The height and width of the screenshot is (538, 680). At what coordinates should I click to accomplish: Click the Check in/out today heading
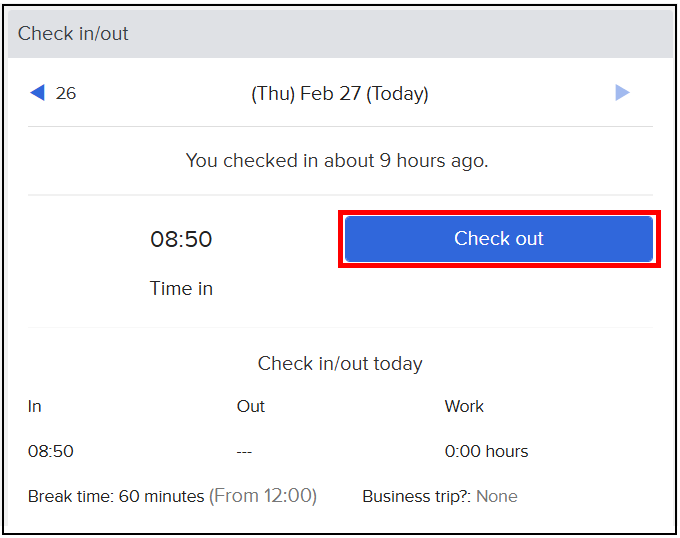pyautogui.click(x=340, y=363)
